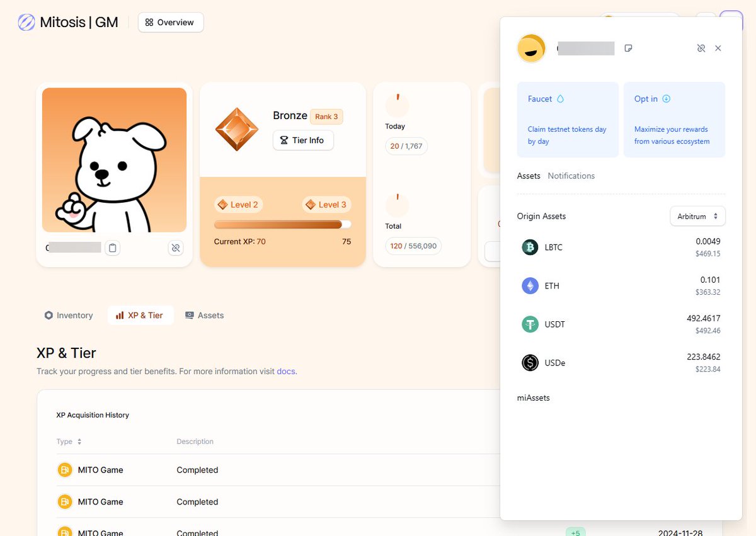Viewport: 756px width, 536px height.
Task: Click the unlink icon on profile card
Action: point(176,248)
